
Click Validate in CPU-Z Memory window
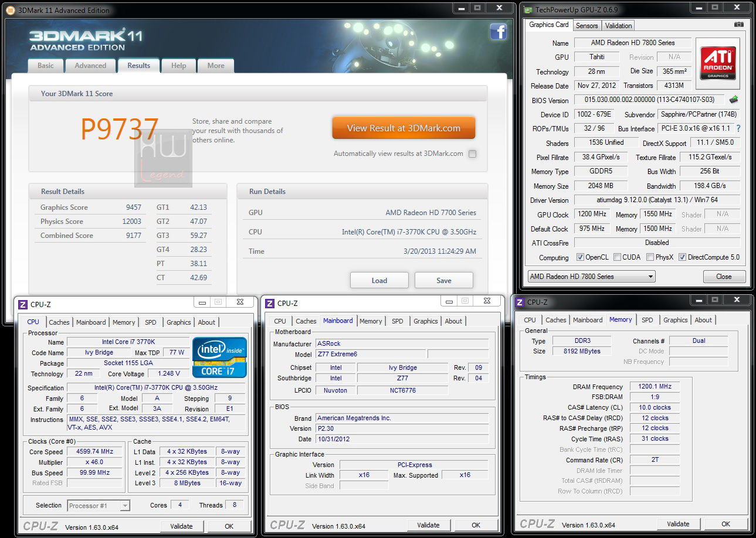tap(678, 524)
